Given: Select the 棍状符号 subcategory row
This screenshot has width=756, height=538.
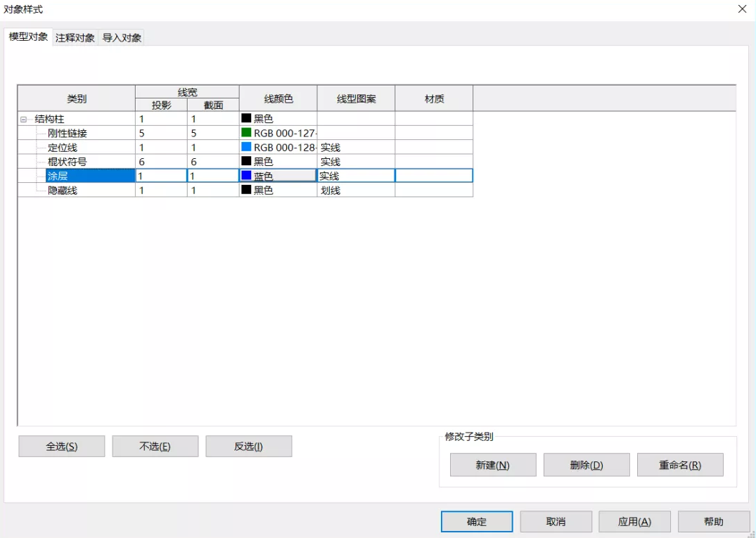Looking at the screenshot, I should pyautogui.click(x=68, y=162).
